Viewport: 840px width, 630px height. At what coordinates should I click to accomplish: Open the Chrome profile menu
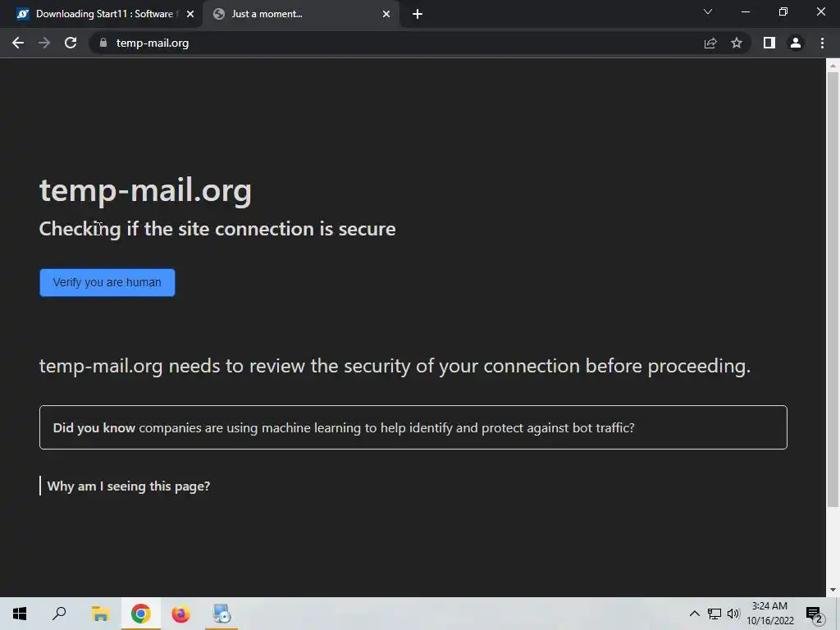796,43
